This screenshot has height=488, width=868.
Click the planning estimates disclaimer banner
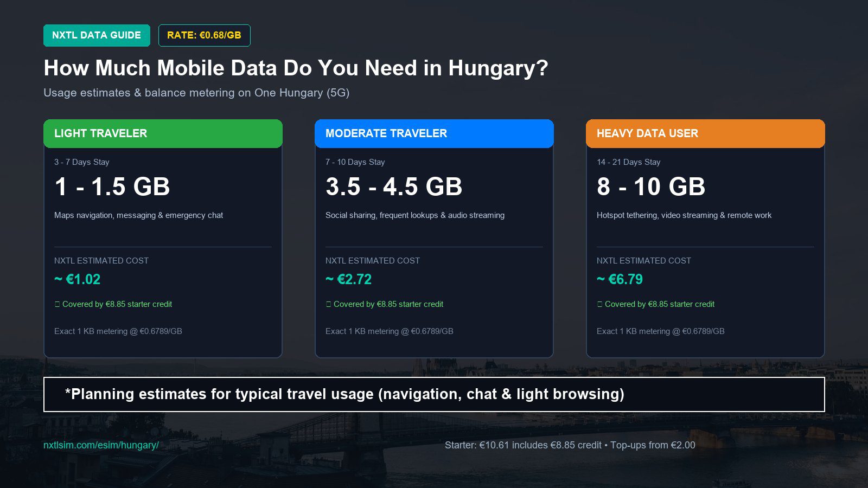click(x=434, y=394)
